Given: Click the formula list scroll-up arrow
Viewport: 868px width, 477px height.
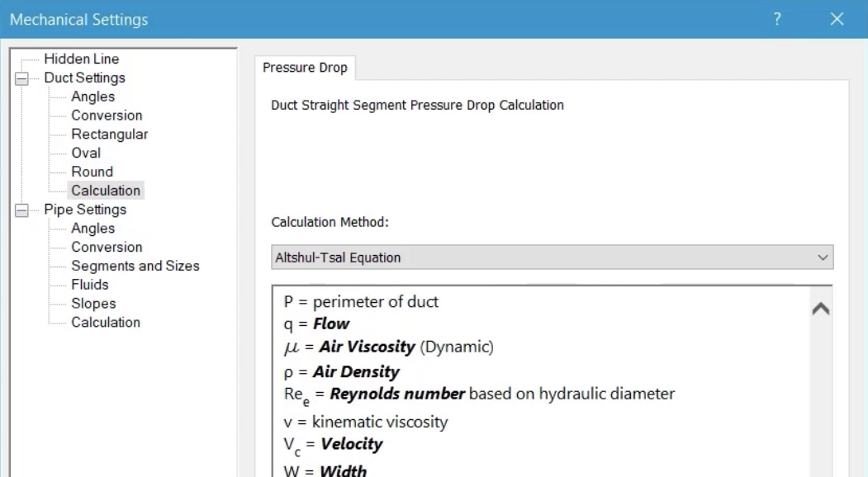Looking at the screenshot, I should (821, 308).
